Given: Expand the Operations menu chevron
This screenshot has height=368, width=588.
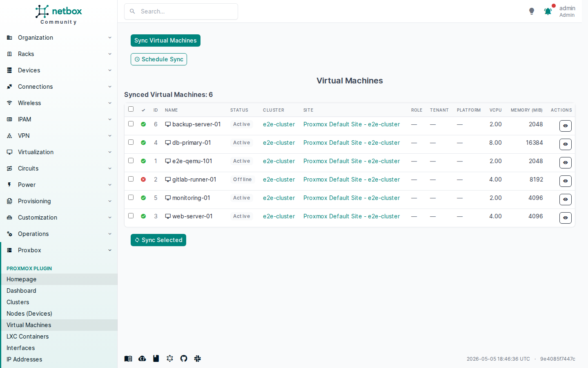Looking at the screenshot, I should 109,234.
